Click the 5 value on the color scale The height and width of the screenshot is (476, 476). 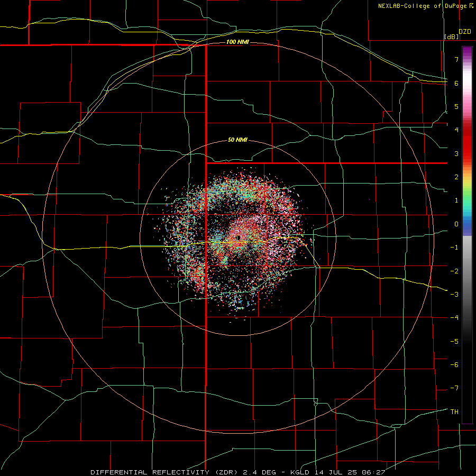456,106
